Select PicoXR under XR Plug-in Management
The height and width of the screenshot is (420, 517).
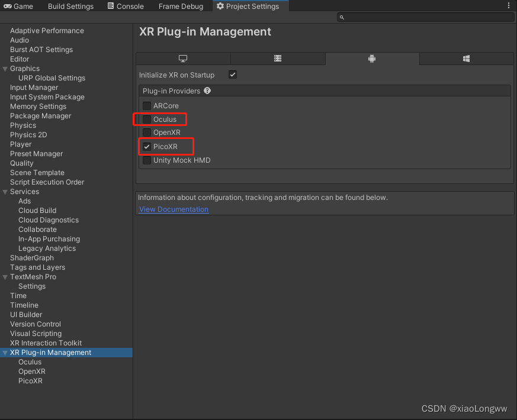click(30, 381)
